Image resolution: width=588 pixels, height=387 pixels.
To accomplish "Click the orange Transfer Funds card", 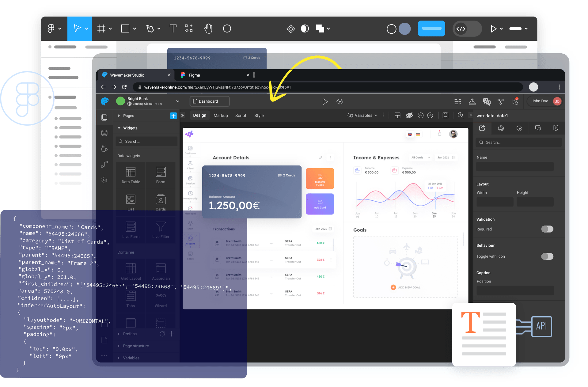I will tap(320, 179).
